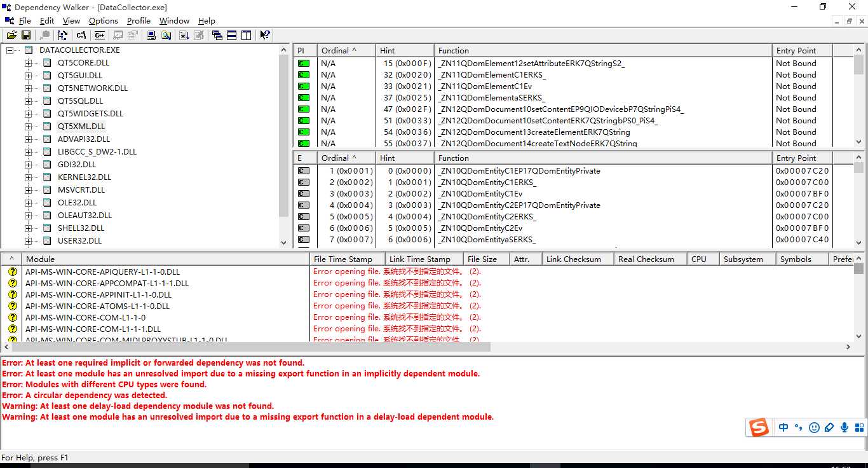This screenshot has width=868, height=468.
Task: Open the Window menu
Action: tap(174, 21)
